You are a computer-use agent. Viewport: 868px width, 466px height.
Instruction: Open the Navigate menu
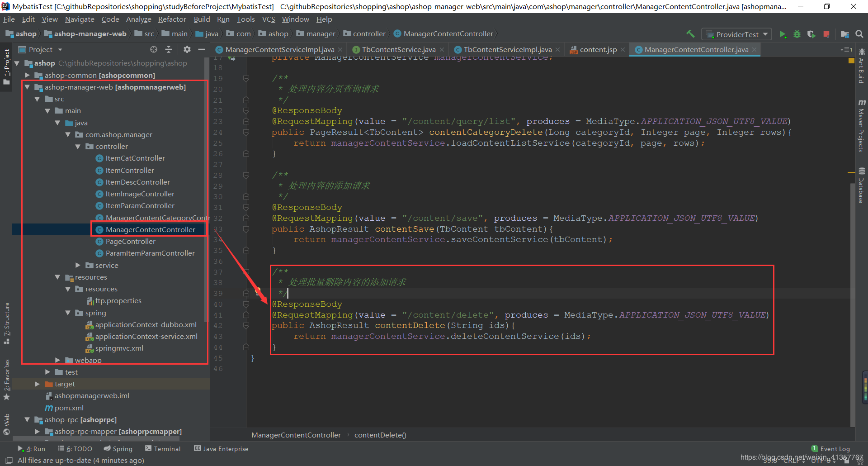pyautogui.click(x=80, y=19)
